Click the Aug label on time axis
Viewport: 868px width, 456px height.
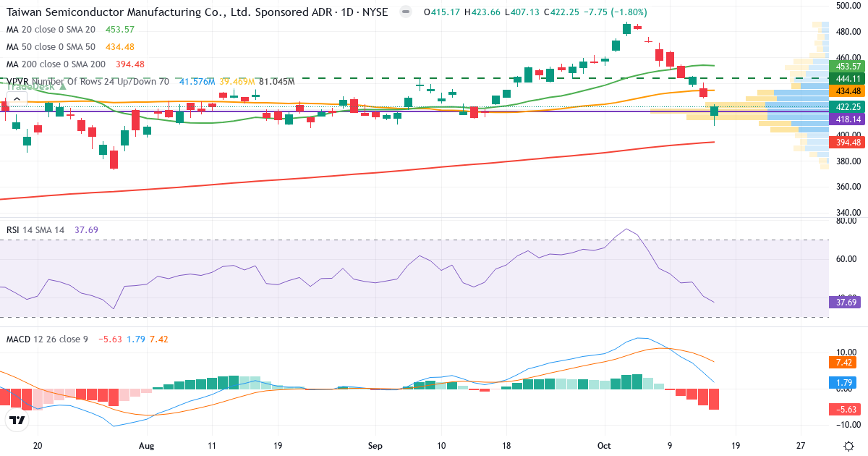(x=147, y=445)
